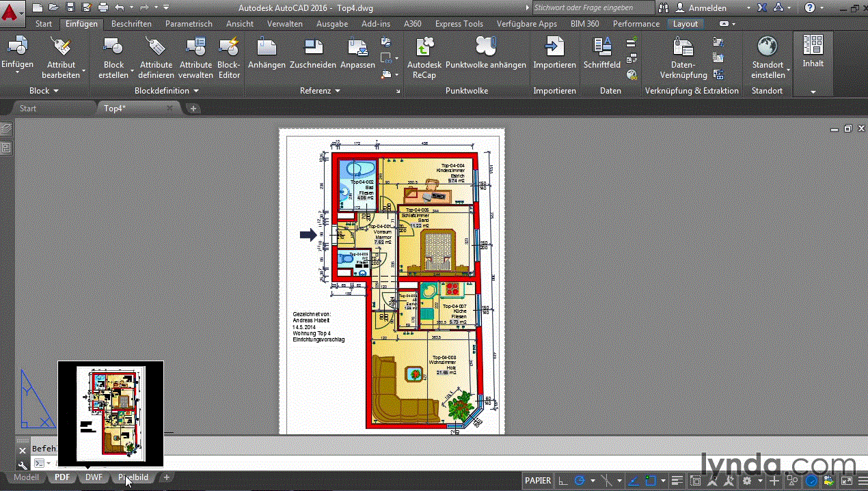Click the Importieren icon
Viewport: 868px width, 491px height.
[x=554, y=46]
